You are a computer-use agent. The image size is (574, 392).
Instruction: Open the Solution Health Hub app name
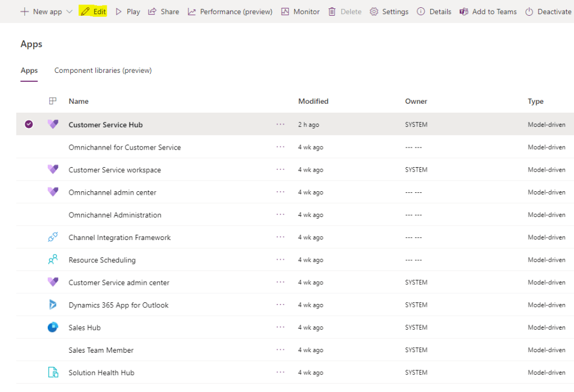pos(102,372)
